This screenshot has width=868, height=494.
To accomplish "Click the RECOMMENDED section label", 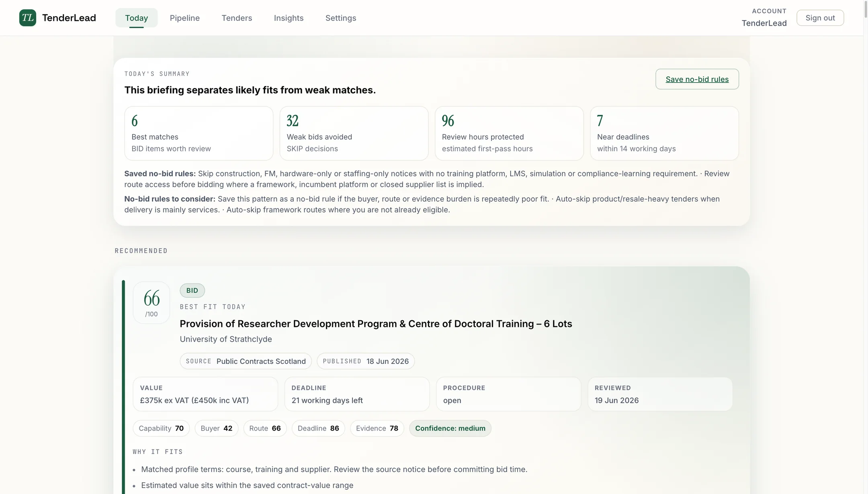I will coord(141,251).
